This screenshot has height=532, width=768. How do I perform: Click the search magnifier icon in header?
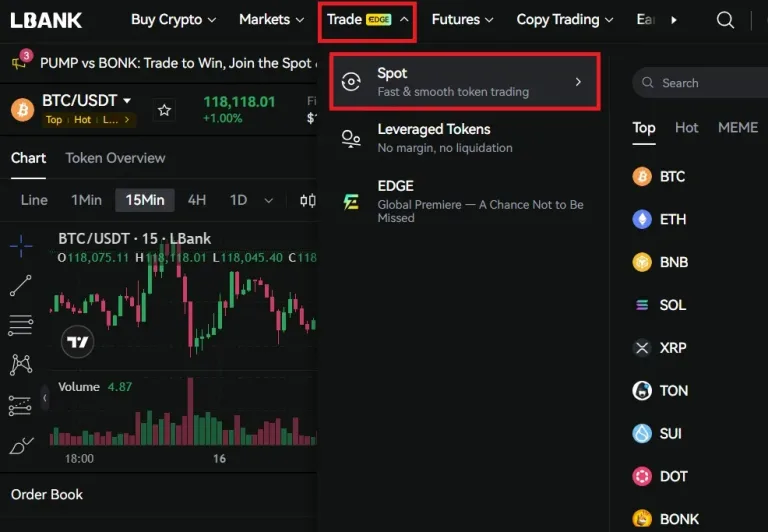pyautogui.click(x=725, y=20)
